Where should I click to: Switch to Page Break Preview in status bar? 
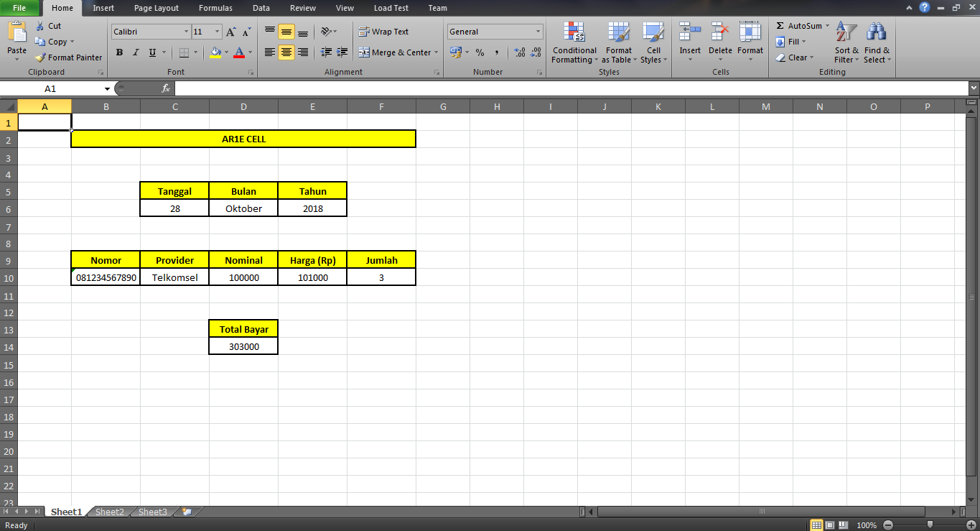tap(844, 525)
